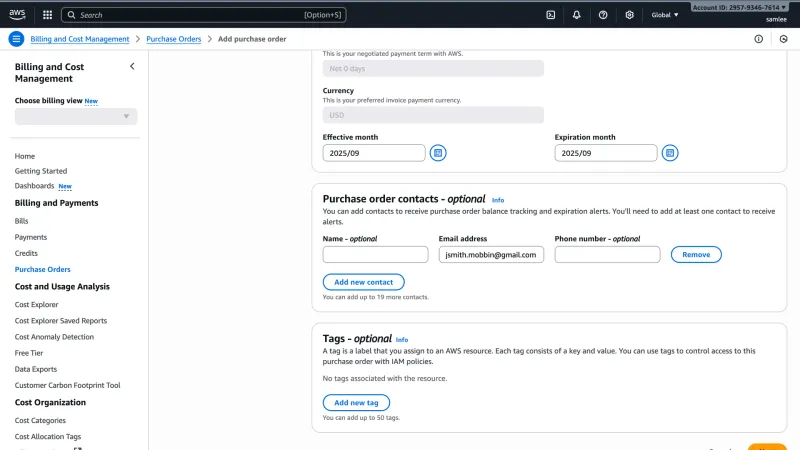The width and height of the screenshot is (800, 450).
Task: Open the Choose billing view dropdown
Action: tap(76, 116)
